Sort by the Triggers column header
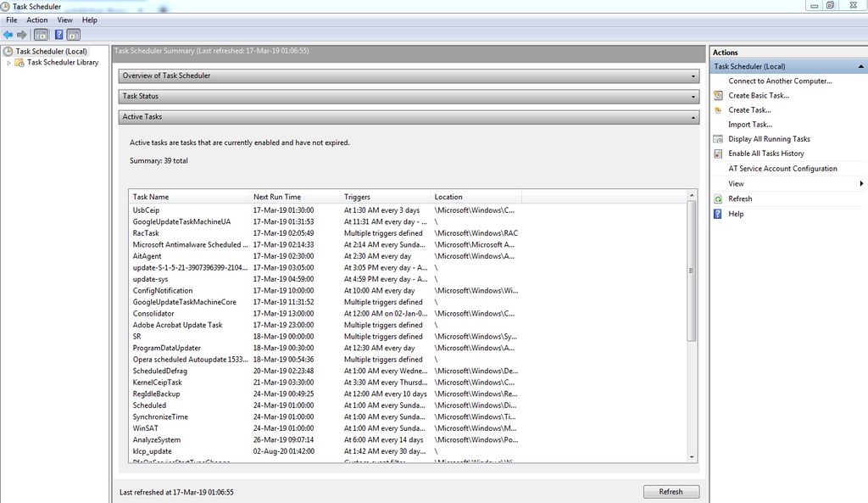Image resolution: width=868 pixels, height=503 pixels. click(386, 197)
